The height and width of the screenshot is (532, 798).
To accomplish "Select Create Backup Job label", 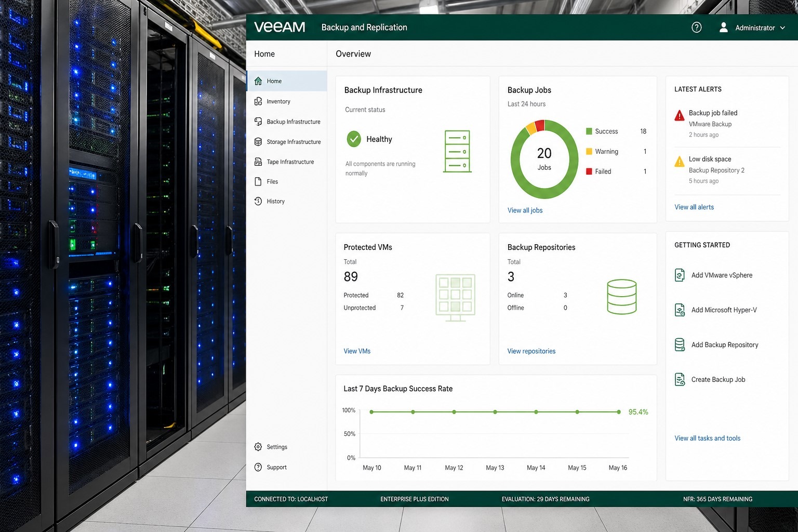I will coord(718,380).
